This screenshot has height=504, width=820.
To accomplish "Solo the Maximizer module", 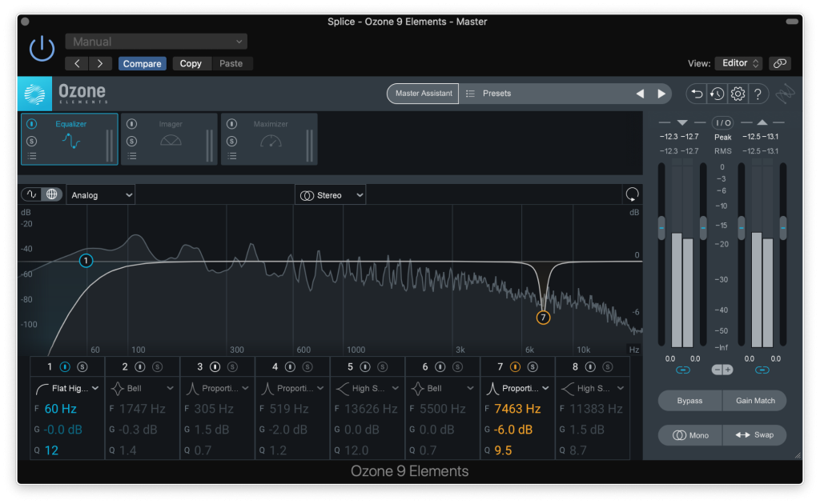I will tap(231, 141).
